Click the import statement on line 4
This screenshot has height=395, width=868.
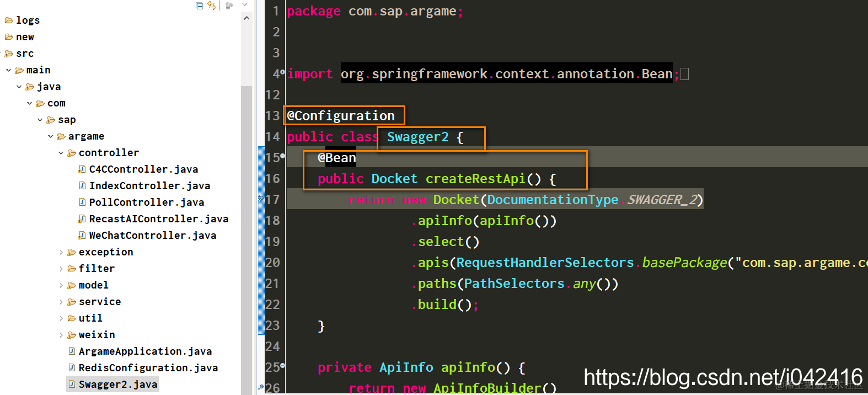pyautogui.click(x=483, y=74)
